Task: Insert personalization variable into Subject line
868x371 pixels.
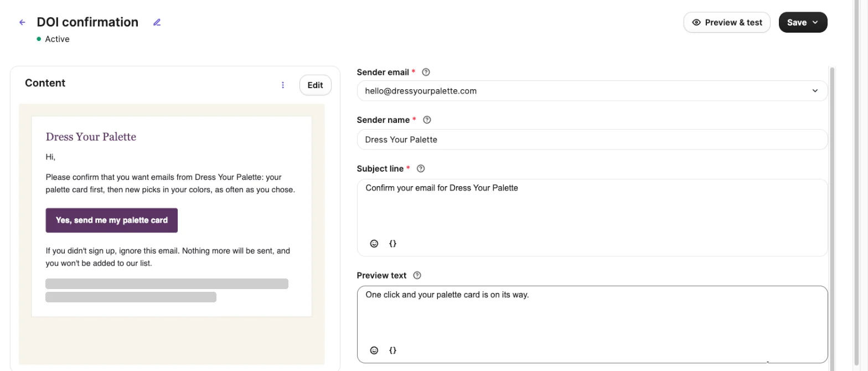Action: click(x=393, y=243)
